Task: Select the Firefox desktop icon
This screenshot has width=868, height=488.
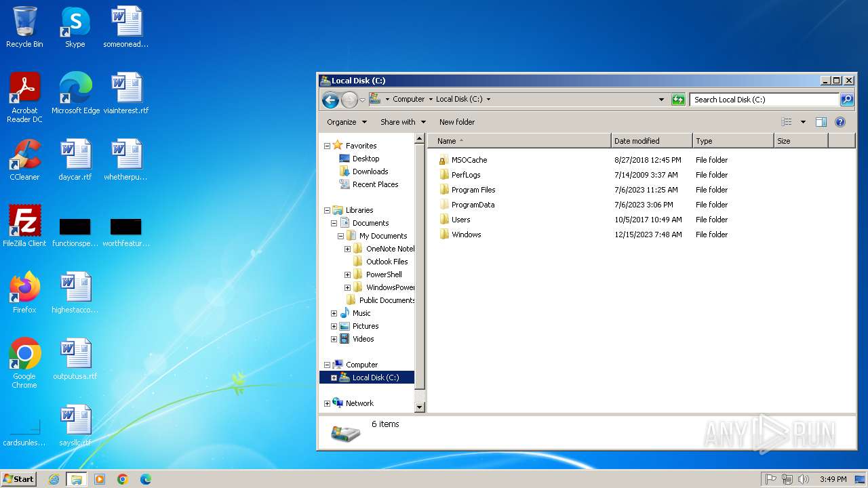Action: [24, 293]
